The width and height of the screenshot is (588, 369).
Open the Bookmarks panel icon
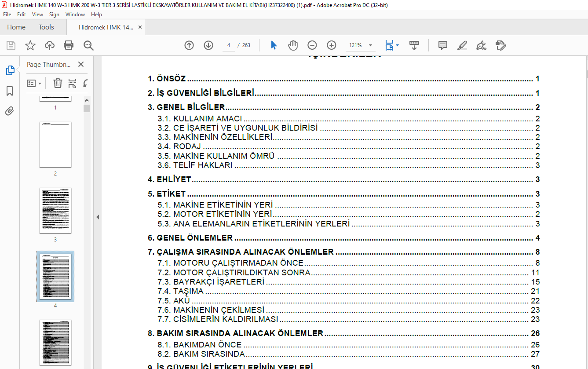pos(10,91)
